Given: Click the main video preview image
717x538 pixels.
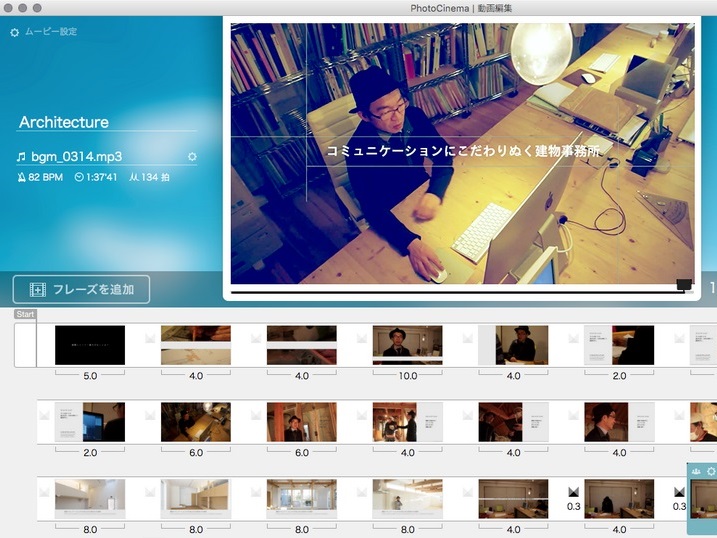Looking at the screenshot, I should click(462, 153).
